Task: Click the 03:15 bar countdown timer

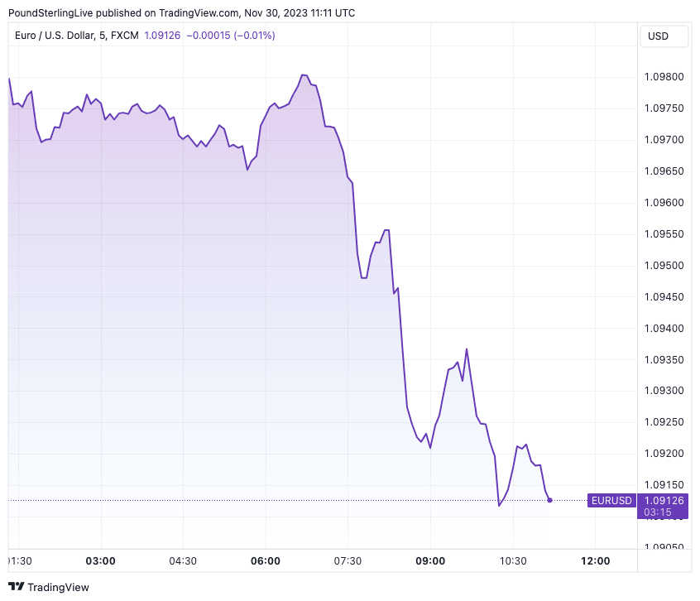Action: [664, 512]
